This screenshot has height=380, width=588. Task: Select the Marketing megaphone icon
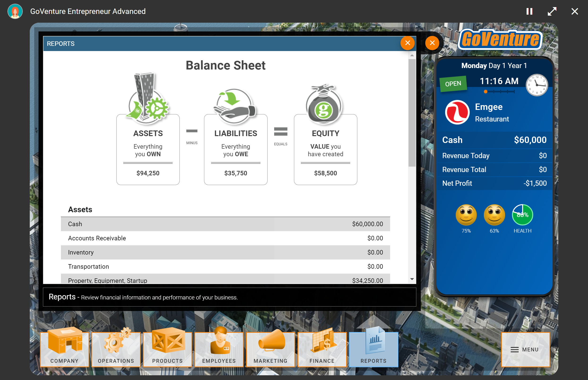pos(270,349)
